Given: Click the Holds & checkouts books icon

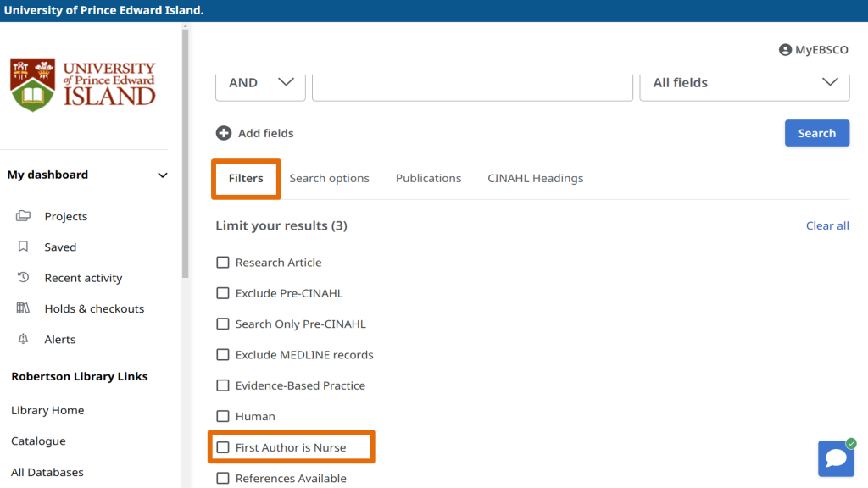Looking at the screenshot, I should point(24,308).
